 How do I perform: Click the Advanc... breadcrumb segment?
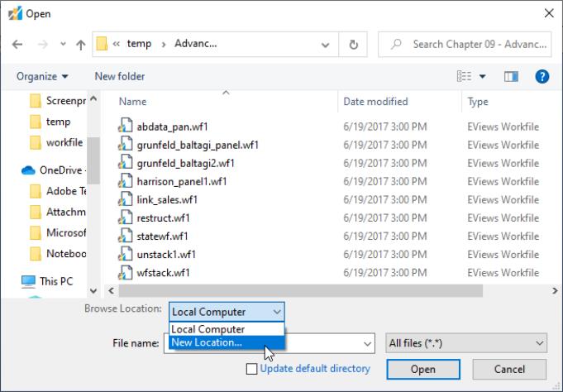coord(196,44)
